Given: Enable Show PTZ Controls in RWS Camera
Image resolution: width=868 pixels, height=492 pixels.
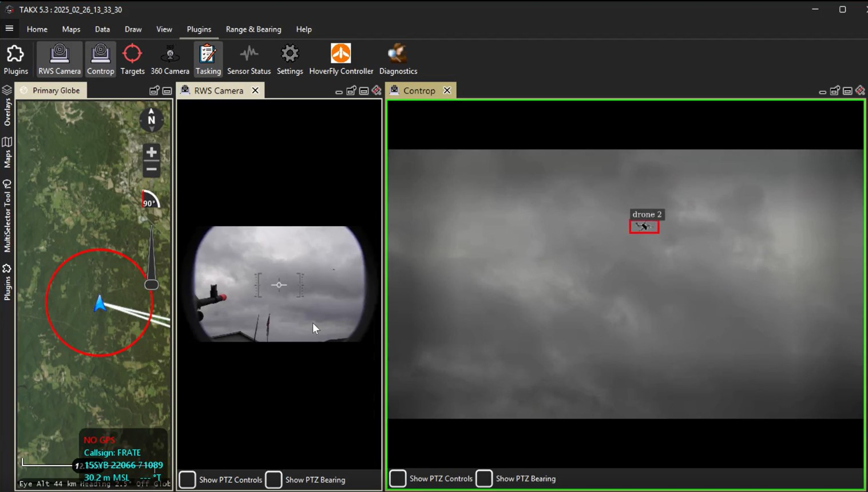Looking at the screenshot, I should pyautogui.click(x=188, y=479).
